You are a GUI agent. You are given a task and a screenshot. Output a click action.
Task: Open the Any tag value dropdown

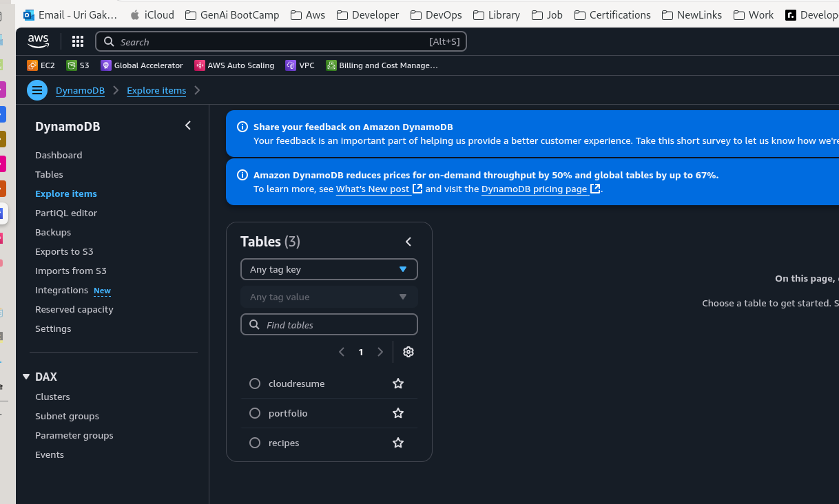point(329,297)
